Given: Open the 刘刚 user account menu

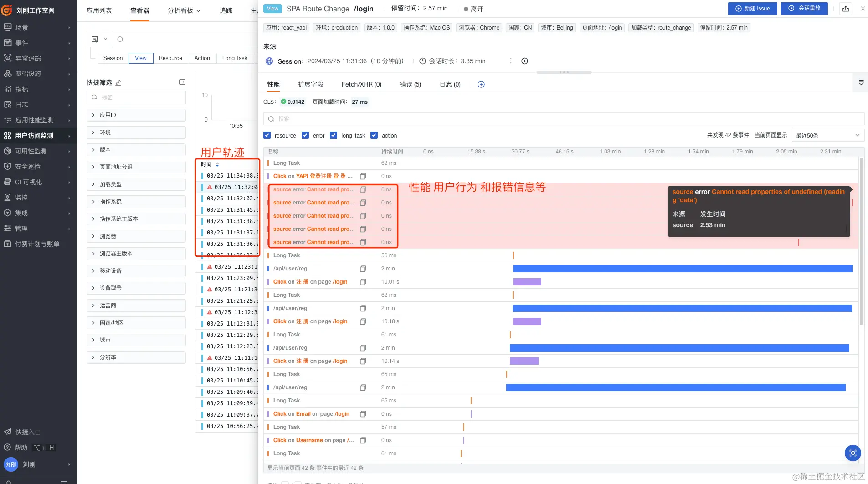Looking at the screenshot, I should click(x=38, y=464).
